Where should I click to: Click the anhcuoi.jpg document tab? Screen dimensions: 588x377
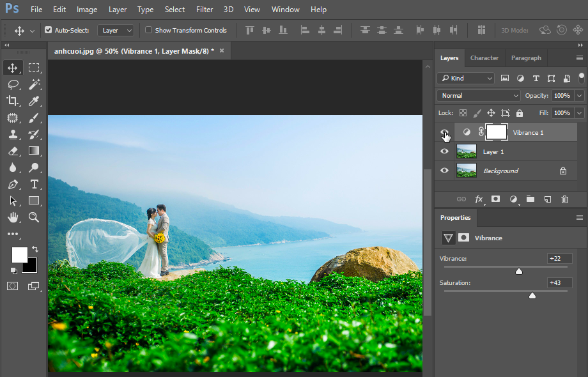point(134,51)
